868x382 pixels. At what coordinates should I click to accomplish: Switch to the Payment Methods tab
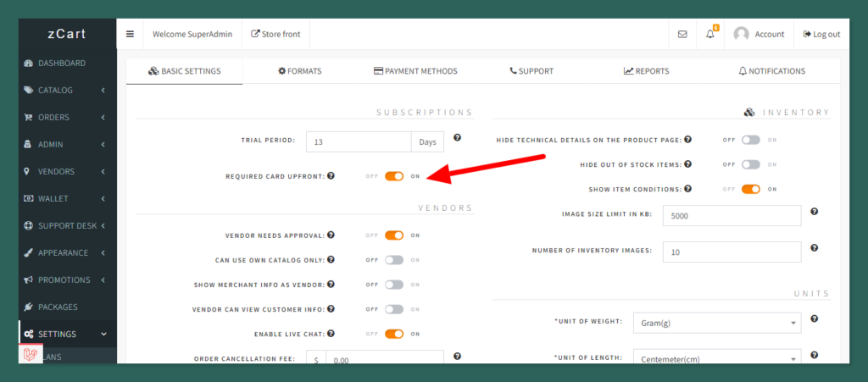[x=415, y=71]
